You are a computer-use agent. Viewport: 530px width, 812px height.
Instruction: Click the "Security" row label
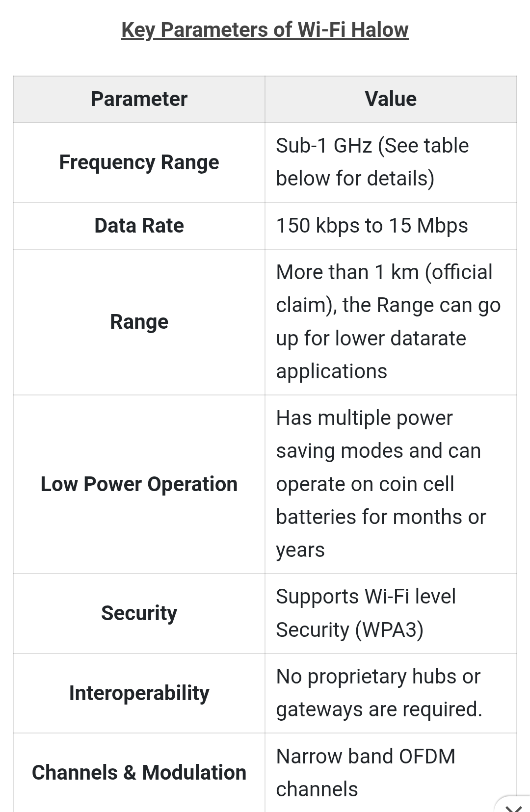tap(139, 613)
